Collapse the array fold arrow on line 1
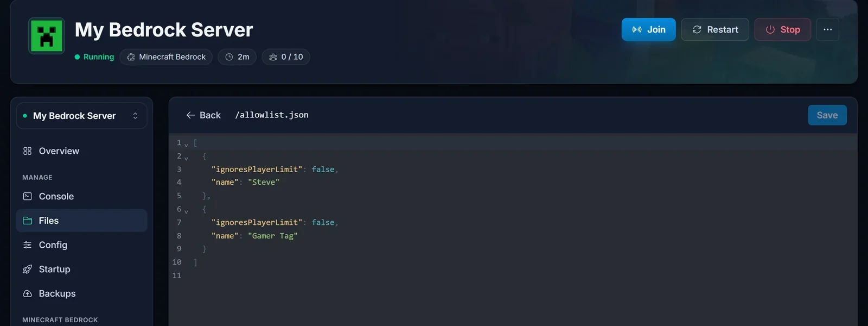 (186, 145)
